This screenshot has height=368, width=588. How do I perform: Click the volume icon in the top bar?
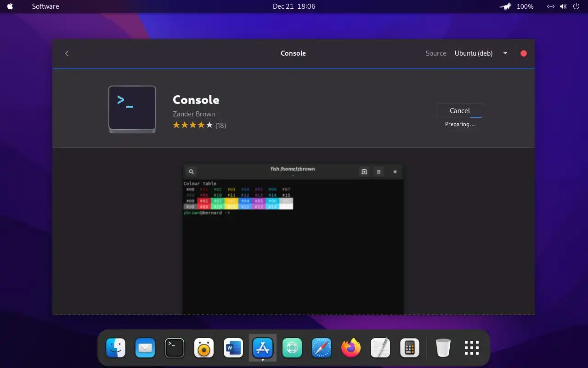[564, 6]
